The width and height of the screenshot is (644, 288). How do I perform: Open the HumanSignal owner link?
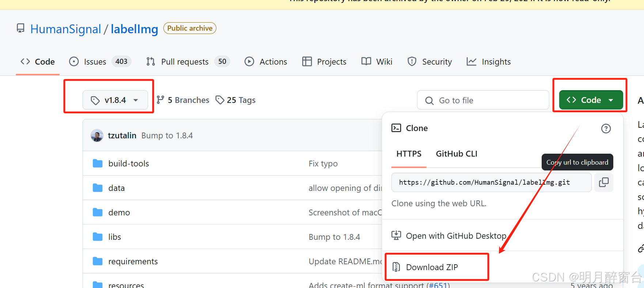[x=65, y=29]
